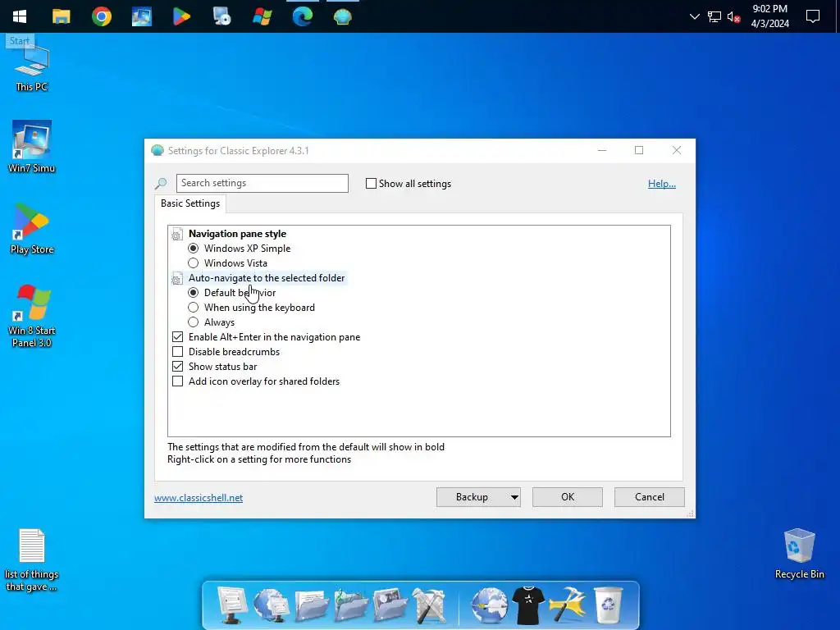Enable Show all settings checkbox

371,184
